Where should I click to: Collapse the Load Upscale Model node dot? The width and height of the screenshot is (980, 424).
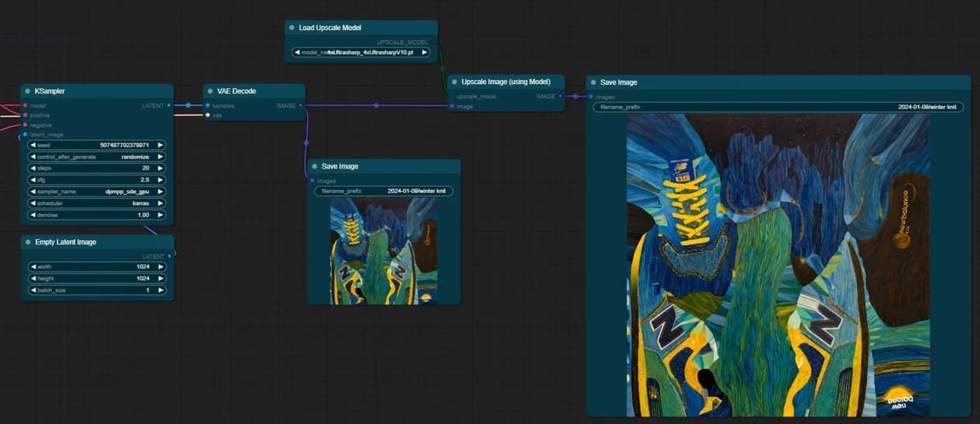point(292,27)
